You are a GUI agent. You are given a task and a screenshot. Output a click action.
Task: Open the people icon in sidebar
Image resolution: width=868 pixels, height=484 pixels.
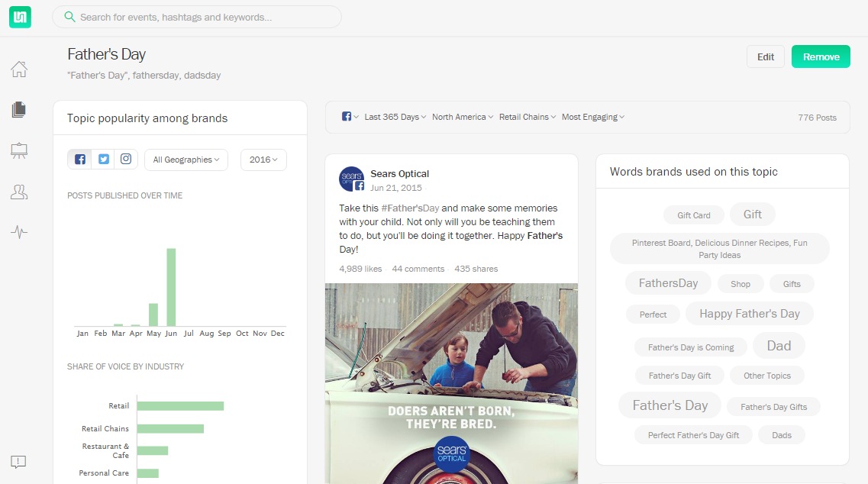pyautogui.click(x=19, y=192)
